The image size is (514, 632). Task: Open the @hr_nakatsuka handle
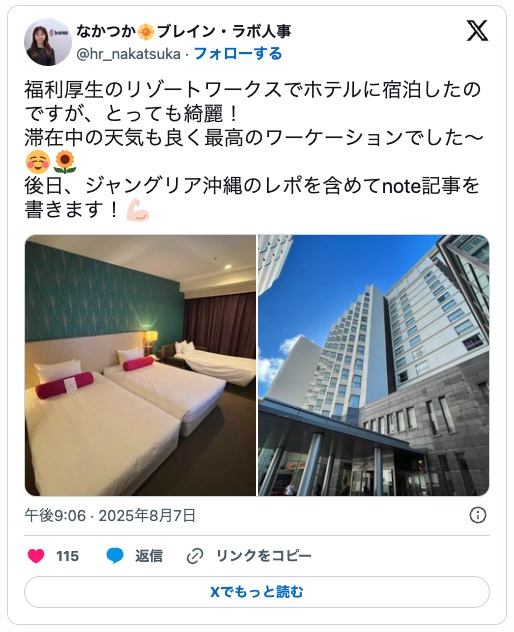click(128, 54)
